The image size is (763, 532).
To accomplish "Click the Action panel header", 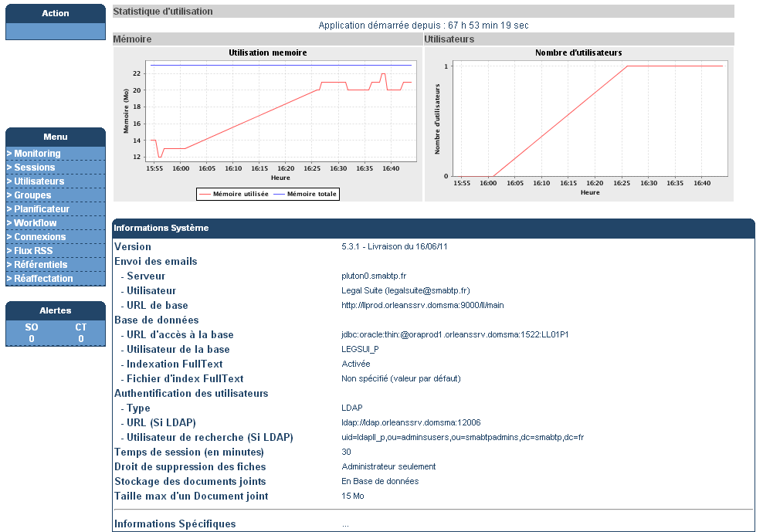I will coord(56,13).
